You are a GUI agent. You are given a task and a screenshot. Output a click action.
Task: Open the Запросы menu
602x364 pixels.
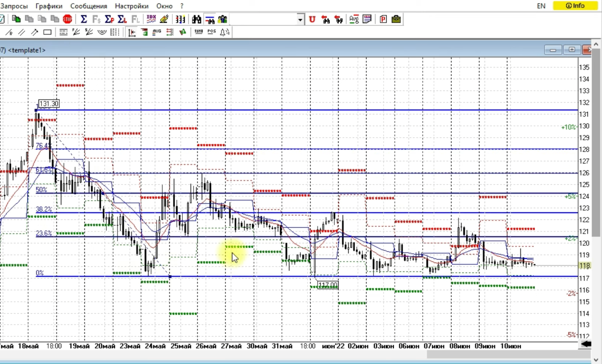point(14,6)
